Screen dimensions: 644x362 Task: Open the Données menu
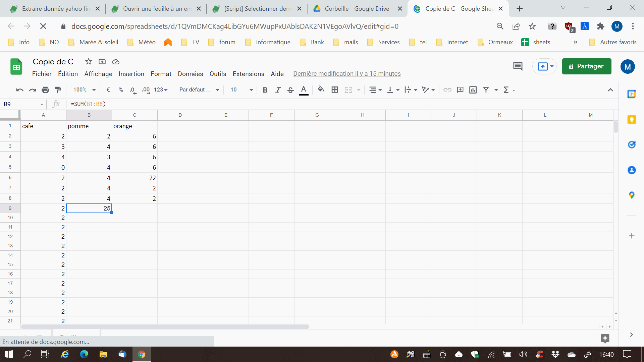190,74
